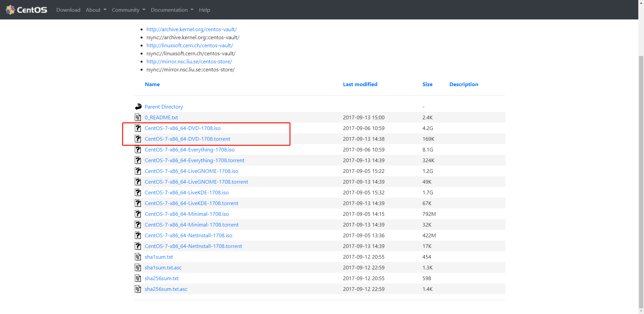Download CentOS-7-x86_64-DVD-1708.iso
644x314 pixels.
point(183,128)
